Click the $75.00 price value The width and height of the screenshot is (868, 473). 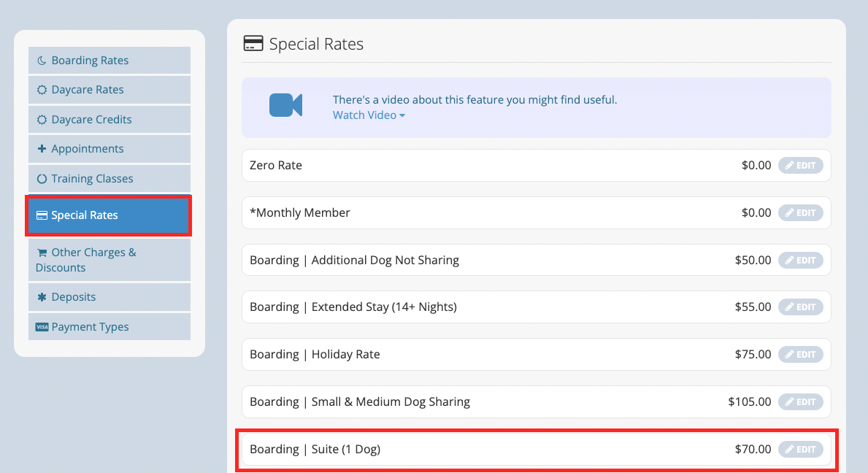click(x=753, y=355)
